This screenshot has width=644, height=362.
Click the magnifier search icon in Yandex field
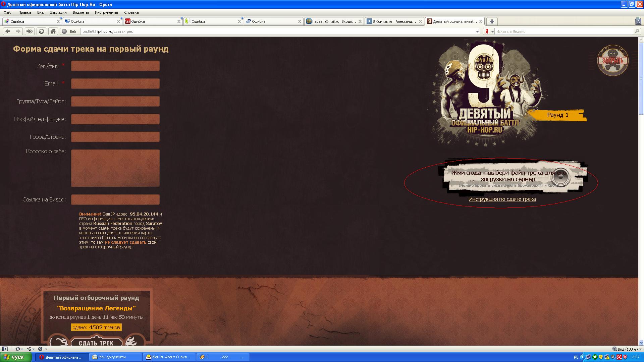pos(637,31)
